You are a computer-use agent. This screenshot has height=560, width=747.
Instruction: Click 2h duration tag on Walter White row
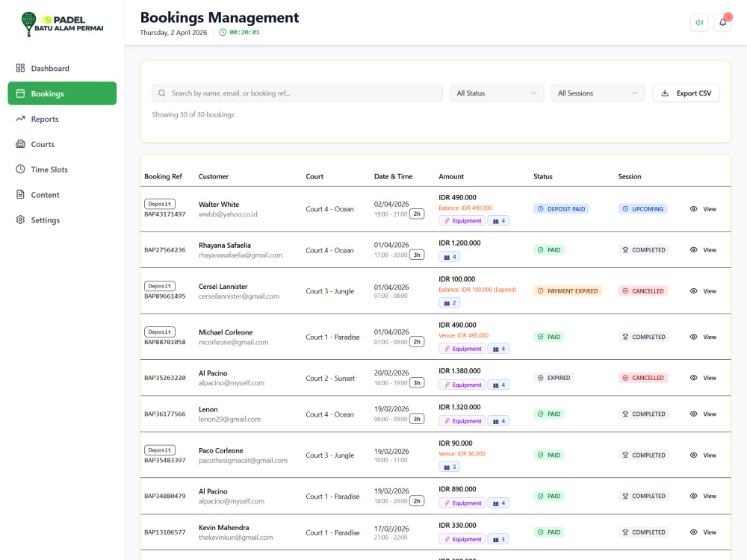point(417,214)
